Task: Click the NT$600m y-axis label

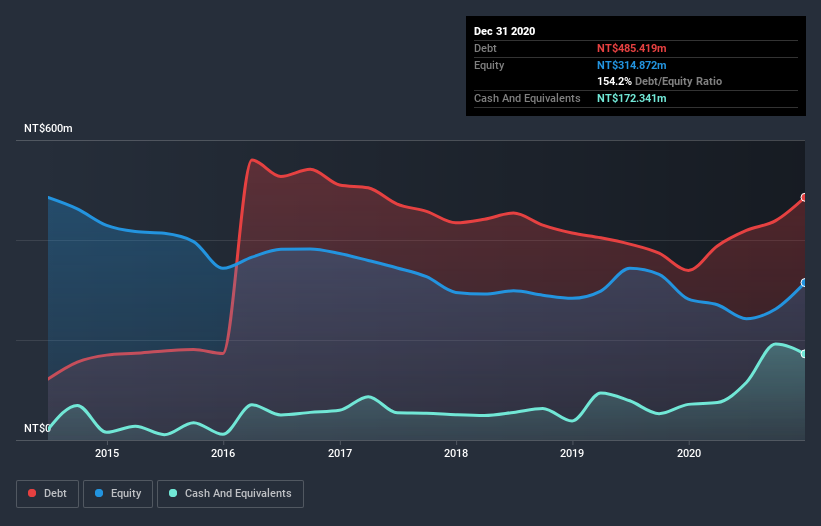Action: click(x=48, y=128)
